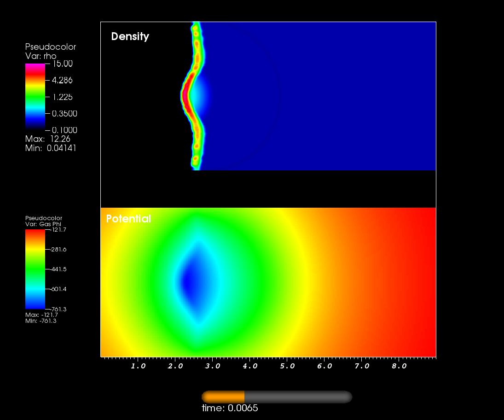
Task: Click the 1.225 tick on rho legend
Action: (62, 97)
